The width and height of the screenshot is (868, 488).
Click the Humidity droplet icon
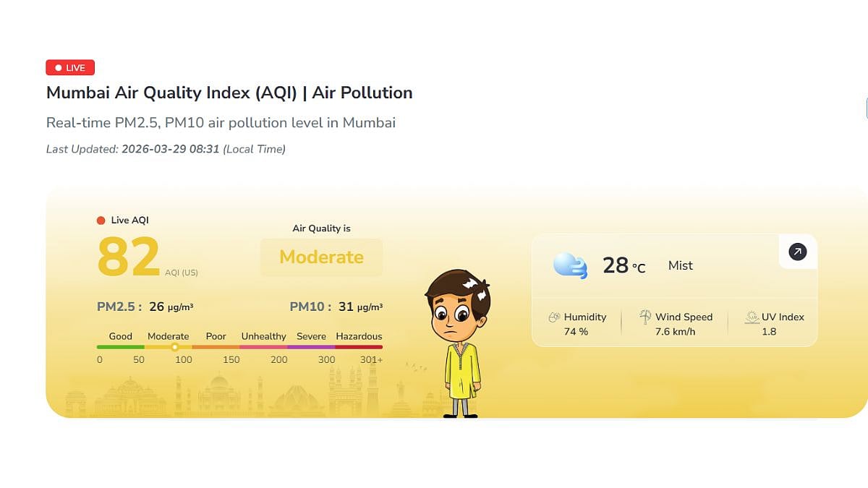pyautogui.click(x=554, y=317)
